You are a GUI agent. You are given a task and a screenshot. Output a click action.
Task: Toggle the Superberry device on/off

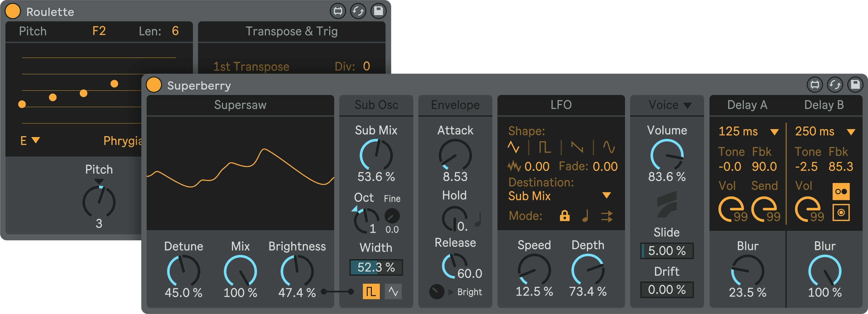click(154, 84)
